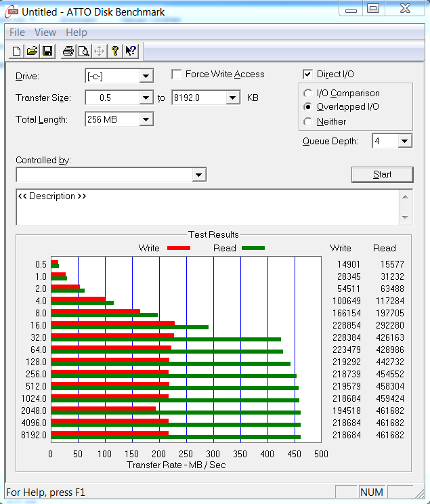Image resolution: width=430 pixels, height=504 pixels.
Task: Save results using the floppy disk icon
Action: (47, 51)
